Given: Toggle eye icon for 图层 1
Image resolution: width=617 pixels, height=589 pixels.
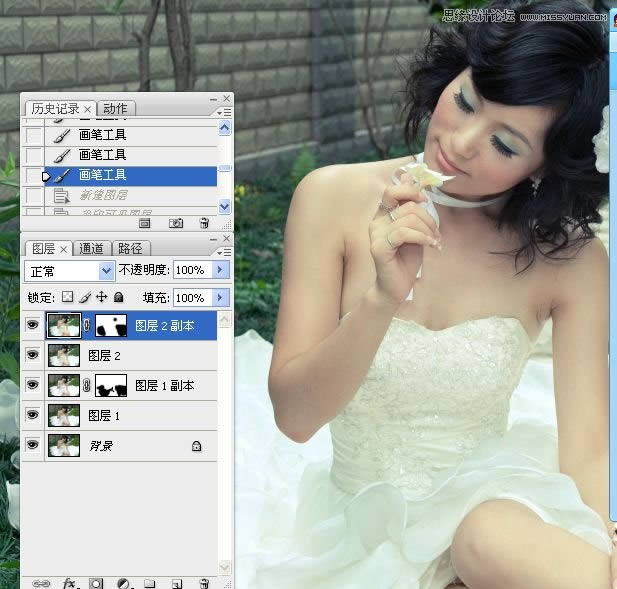Looking at the screenshot, I should coord(33,415).
